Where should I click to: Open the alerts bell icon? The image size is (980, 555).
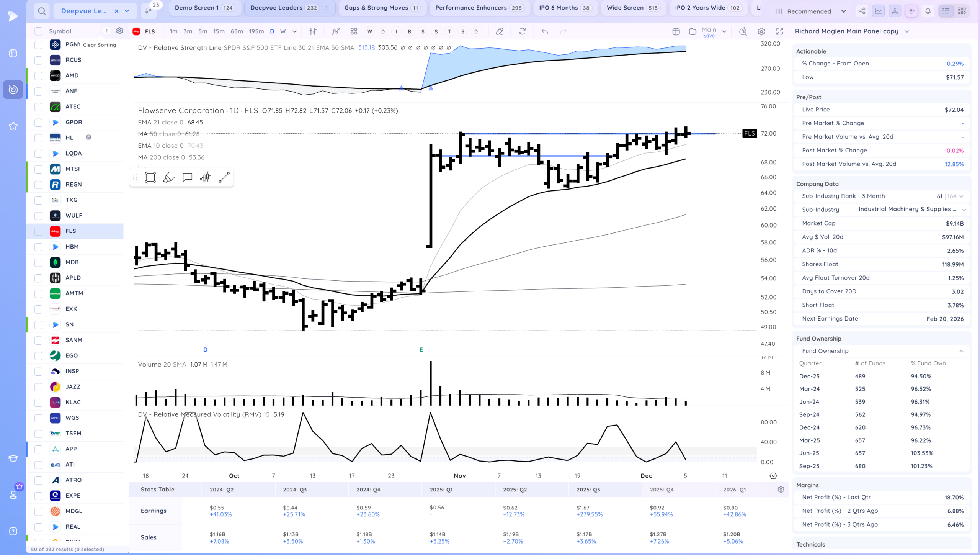pos(928,11)
